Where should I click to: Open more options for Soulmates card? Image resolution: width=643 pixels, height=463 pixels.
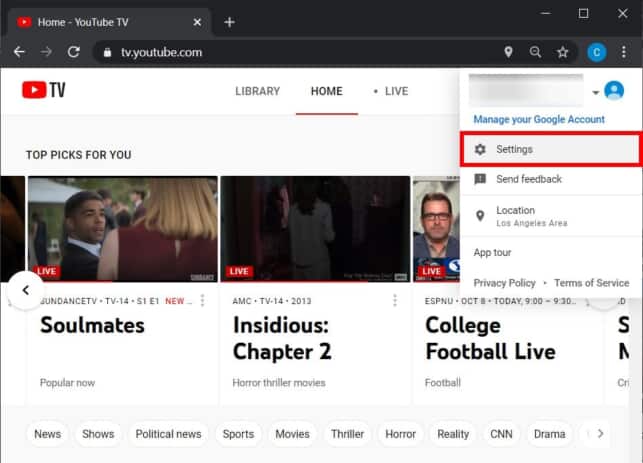click(x=202, y=301)
